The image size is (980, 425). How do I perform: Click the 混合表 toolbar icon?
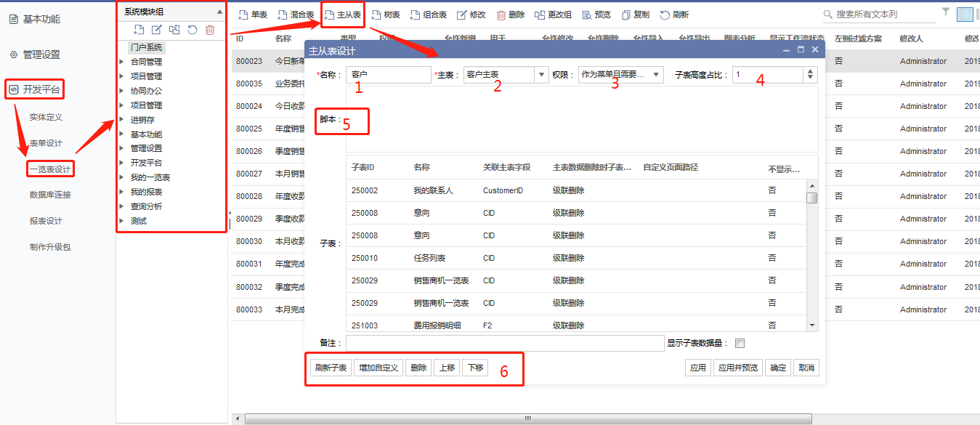[x=283, y=15]
